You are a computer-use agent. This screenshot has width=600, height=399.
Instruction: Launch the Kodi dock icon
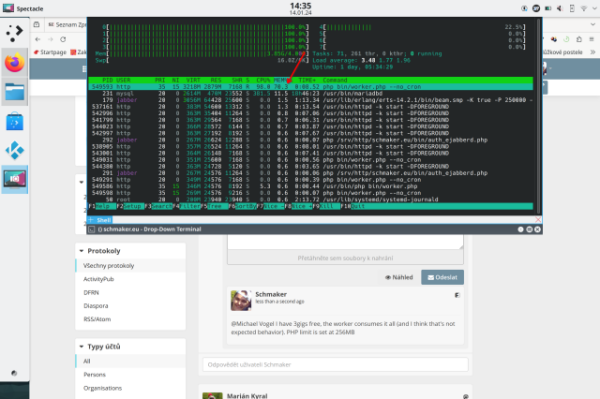click(15, 150)
